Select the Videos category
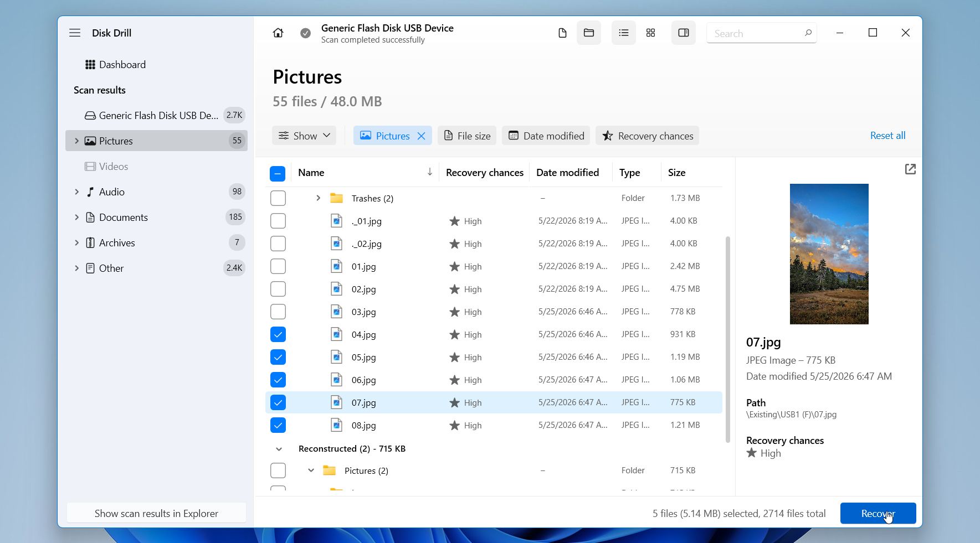Viewport: 980px width, 543px height. [156, 166]
